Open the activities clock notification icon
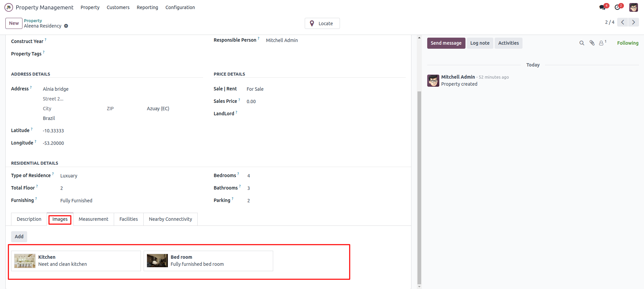The width and height of the screenshot is (644, 289). [x=617, y=7]
